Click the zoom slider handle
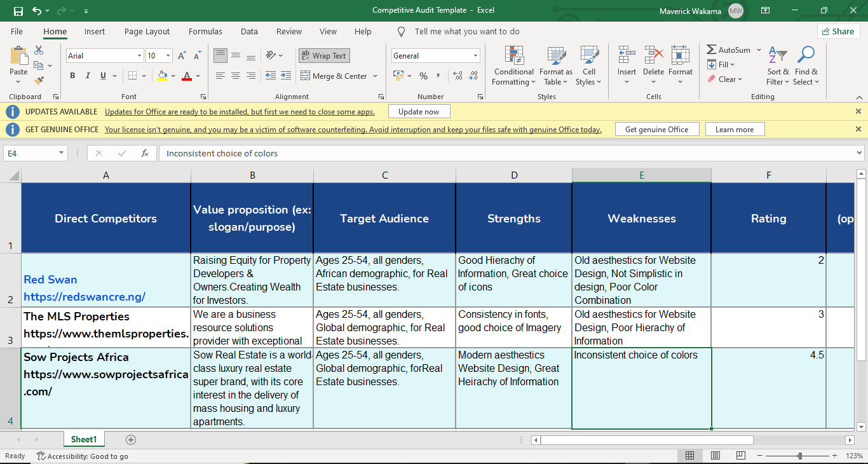 click(799, 456)
